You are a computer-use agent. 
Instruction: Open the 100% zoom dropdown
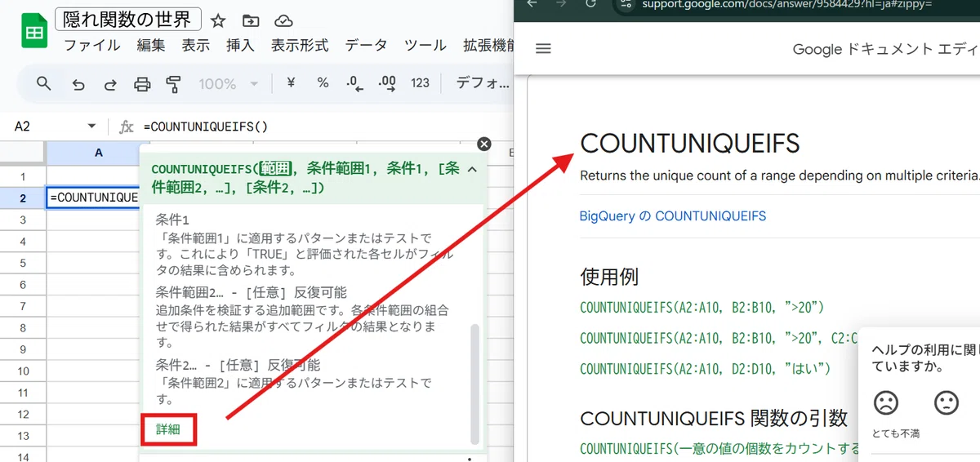coord(229,83)
